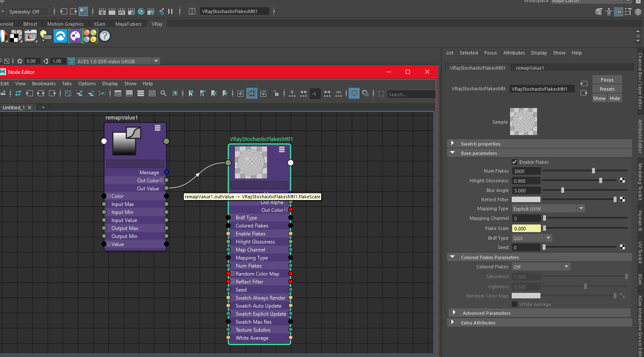Toggle the construction history icon
Viewport: 644px width, 357px height.
(x=83, y=11)
